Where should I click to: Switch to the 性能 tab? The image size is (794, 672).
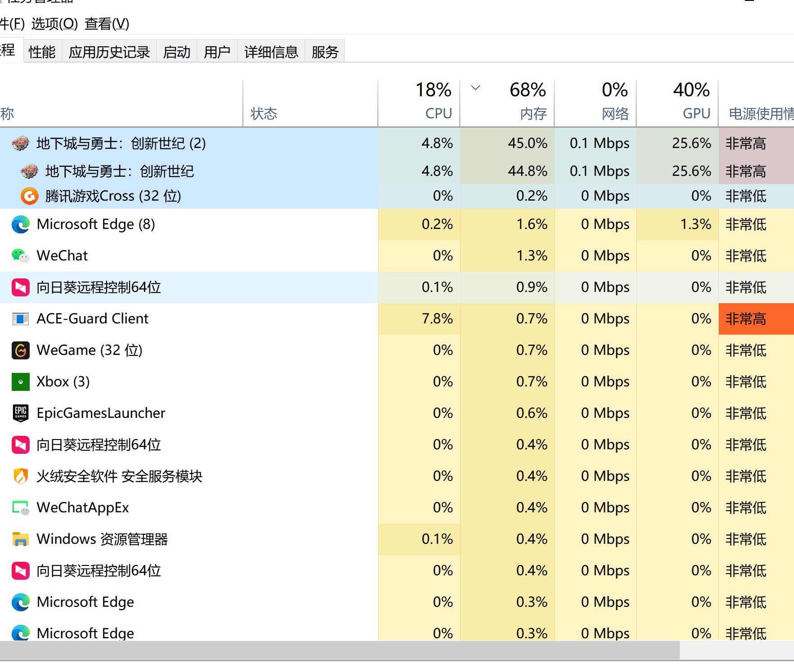click(42, 52)
